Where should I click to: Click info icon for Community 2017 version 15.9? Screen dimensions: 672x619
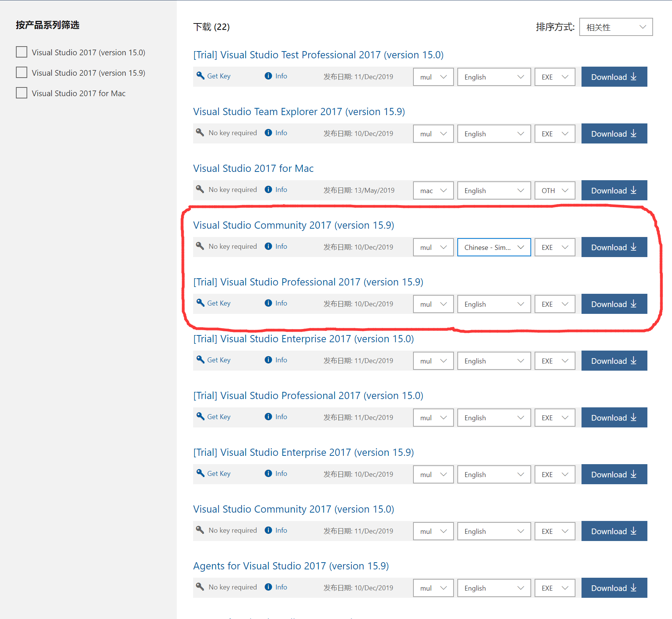268,246
